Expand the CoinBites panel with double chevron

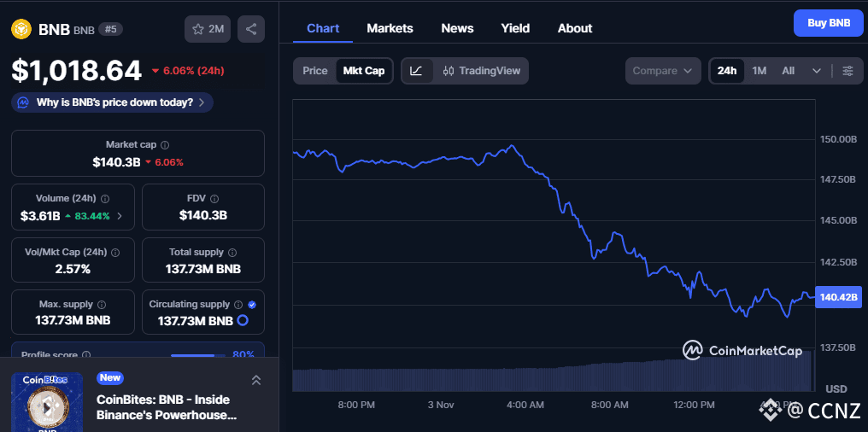click(x=255, y=380)
